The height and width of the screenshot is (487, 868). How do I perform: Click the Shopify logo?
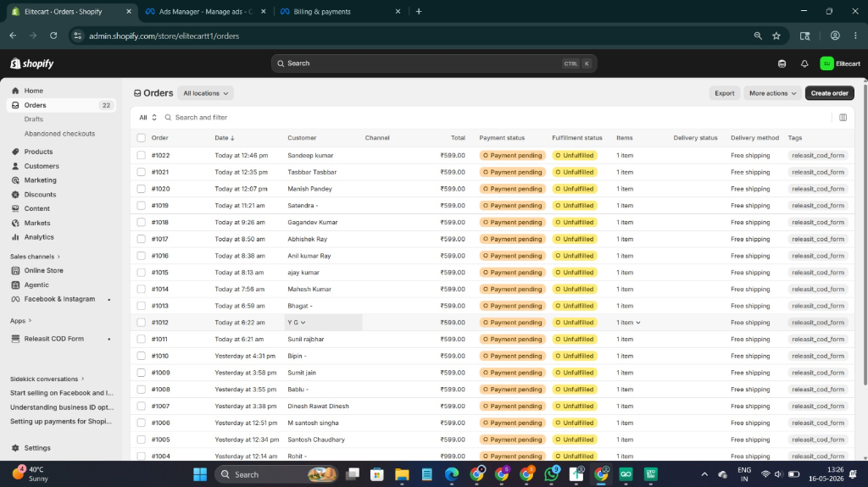coord(31,64)
